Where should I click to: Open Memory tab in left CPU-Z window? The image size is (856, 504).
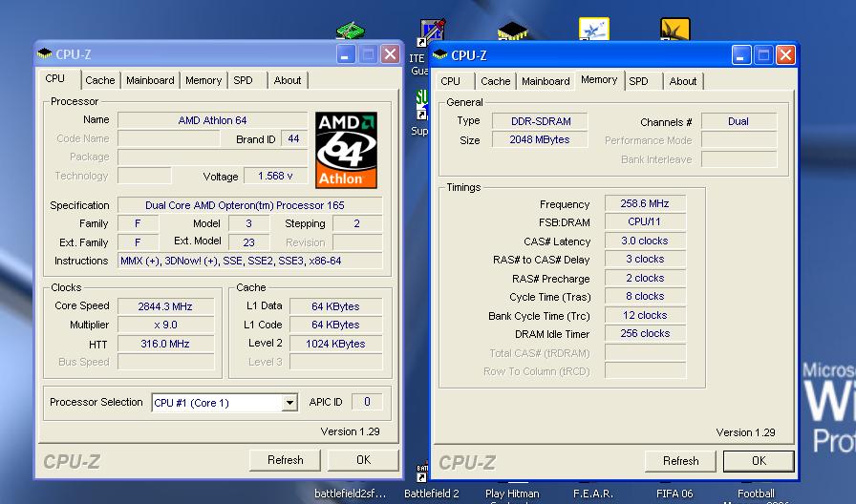point(203,80)
